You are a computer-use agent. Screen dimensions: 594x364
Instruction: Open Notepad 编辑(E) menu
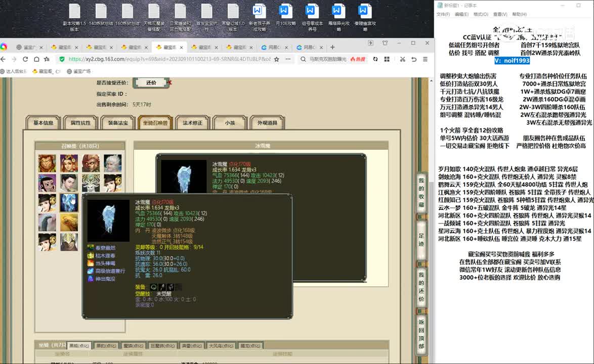pyautogui.click(x=461, y=14)
